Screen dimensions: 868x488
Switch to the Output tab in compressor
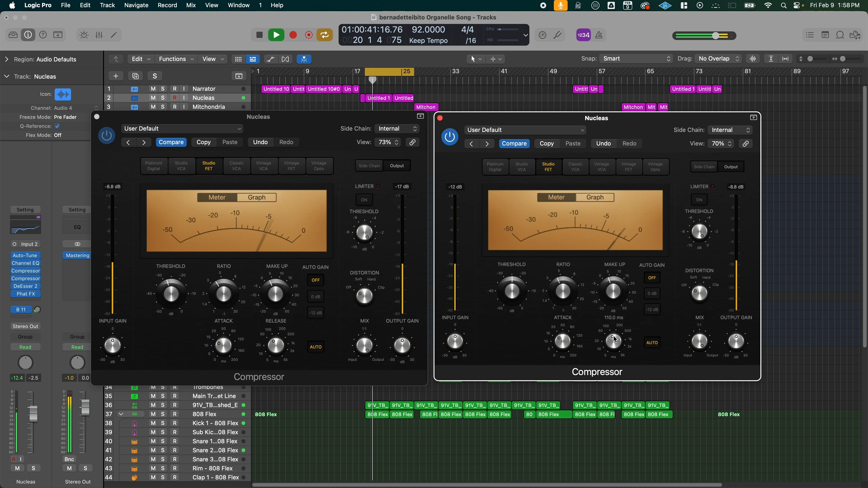(x=397, y=165)
